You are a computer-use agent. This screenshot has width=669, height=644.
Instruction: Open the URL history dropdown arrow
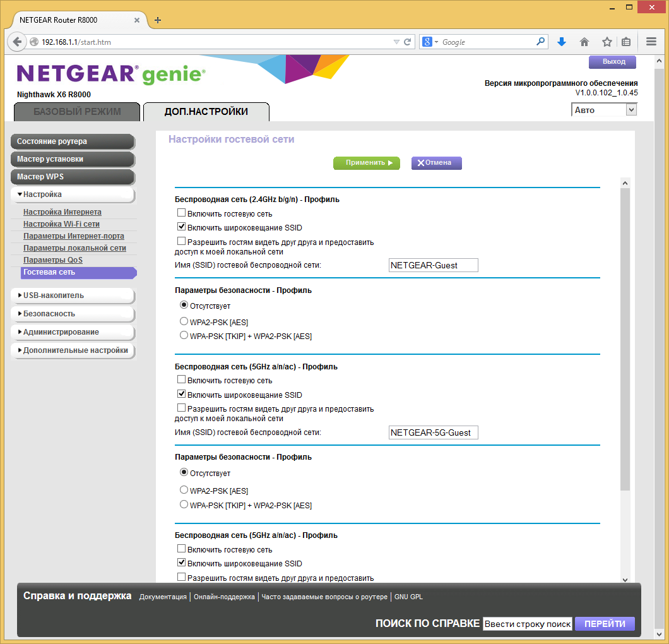[x=396, y=42]
